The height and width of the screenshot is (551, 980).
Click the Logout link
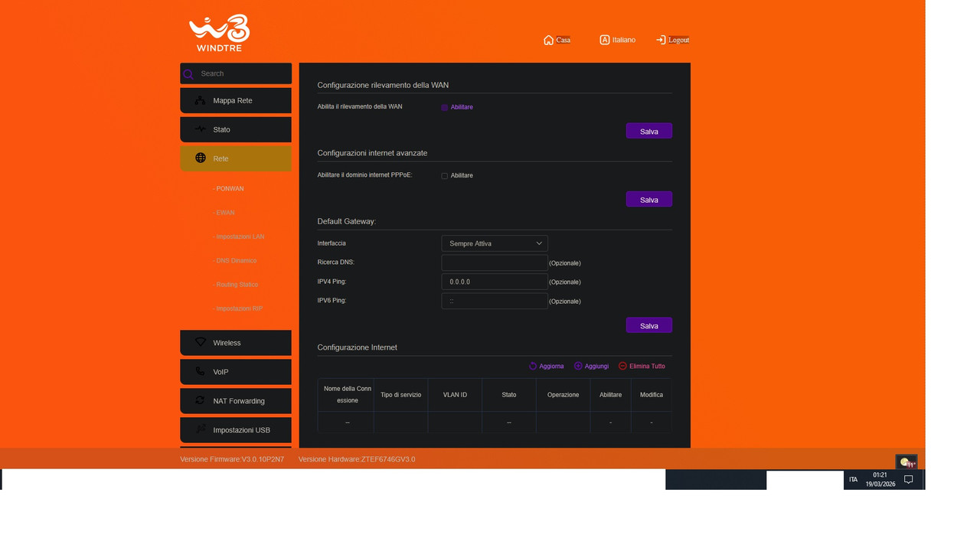(x=679, y=40)
